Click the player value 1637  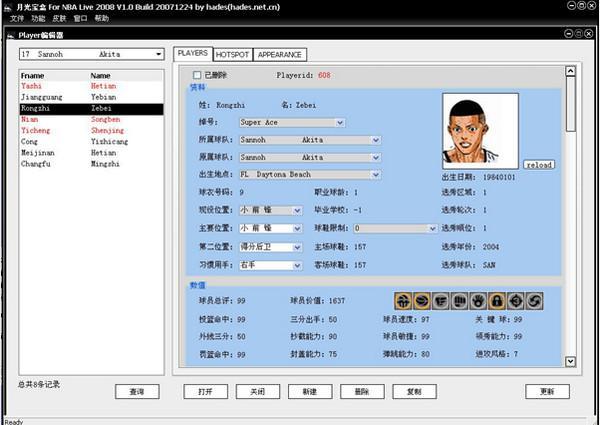pos(337,301)
